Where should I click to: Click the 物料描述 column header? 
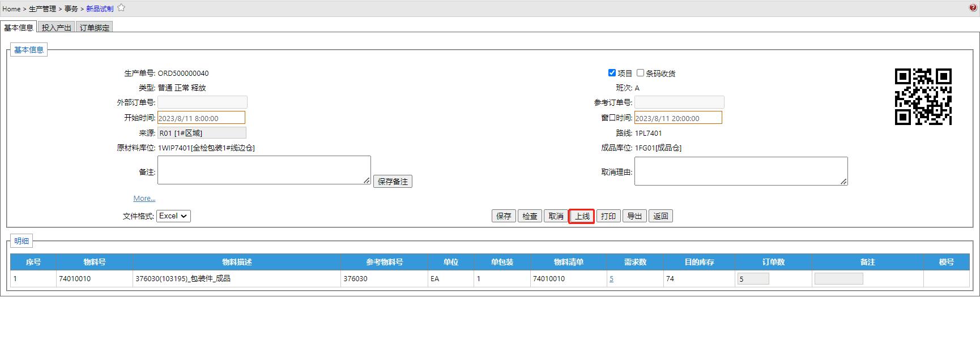coord(237,262)
